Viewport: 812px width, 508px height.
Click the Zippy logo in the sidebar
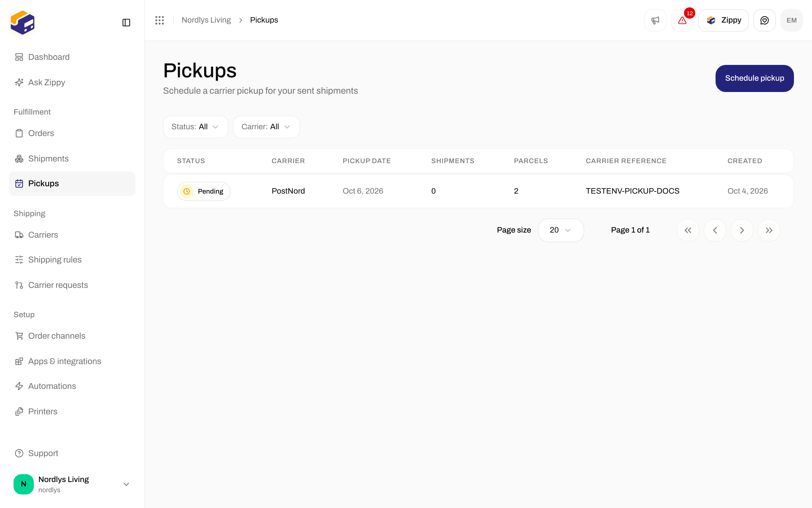click(x=23, y=23)
